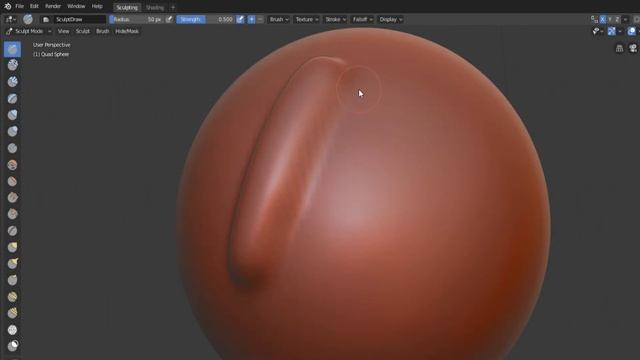Select the Scrape brush tool
Viewport: 640px width, 360px height.
coord(12,214)
